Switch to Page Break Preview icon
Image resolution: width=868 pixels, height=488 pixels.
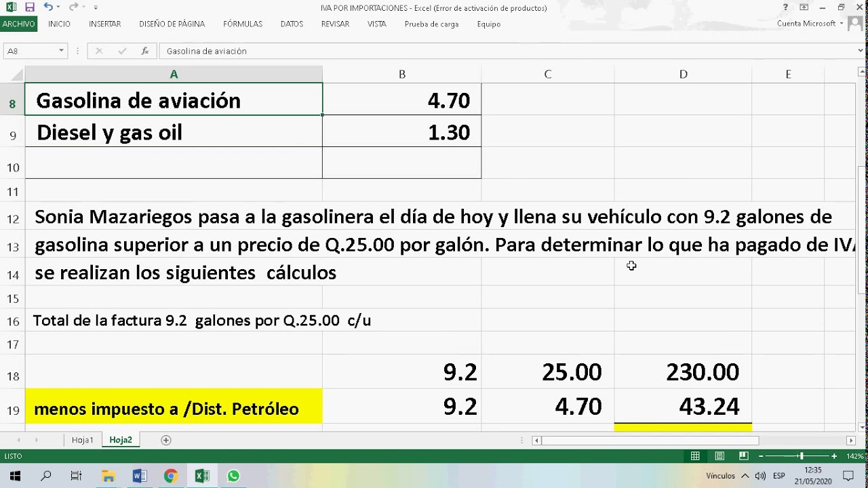[x=744, y=456]
